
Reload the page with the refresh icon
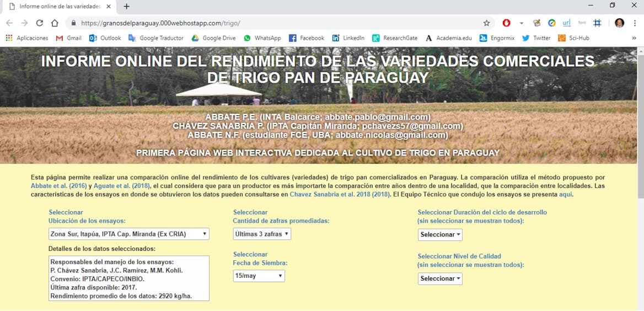pos(39,23)
